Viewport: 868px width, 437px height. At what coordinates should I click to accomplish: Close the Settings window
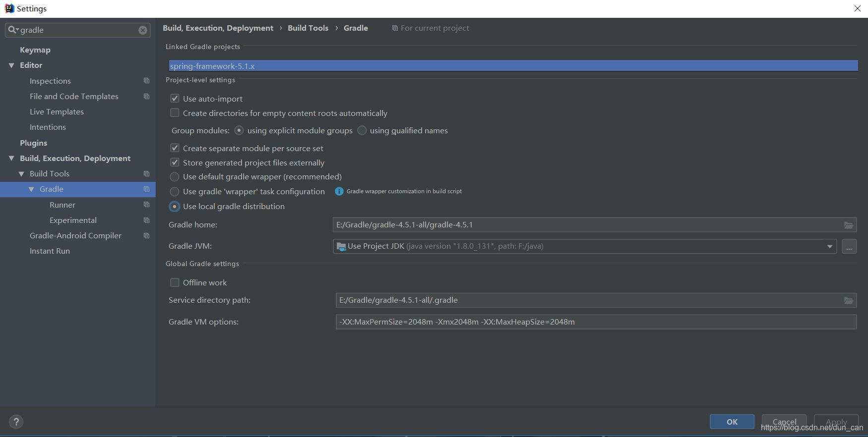857,8
